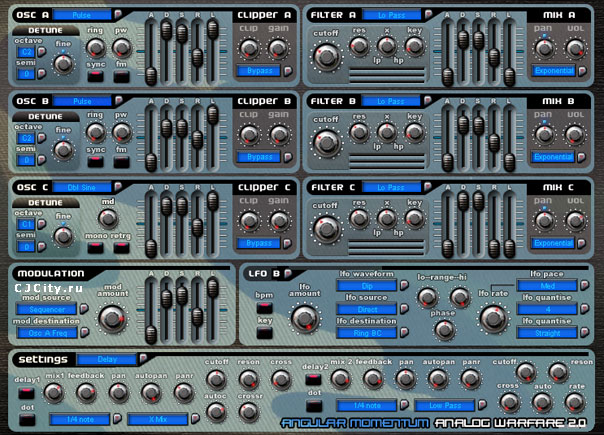Click the Filter A cutoff knob

point(327,57)
